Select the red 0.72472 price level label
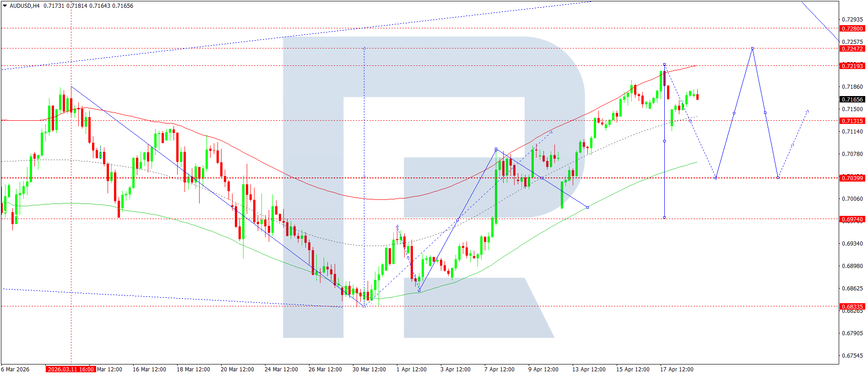 (x=852, y=48)
